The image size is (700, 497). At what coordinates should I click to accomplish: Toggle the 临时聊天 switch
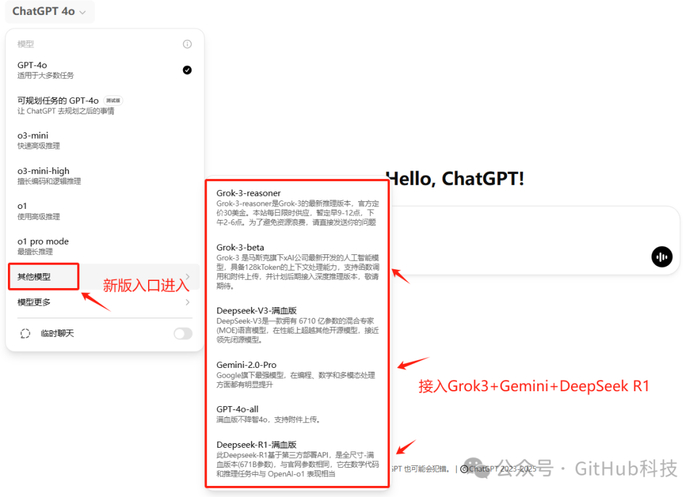183,334
